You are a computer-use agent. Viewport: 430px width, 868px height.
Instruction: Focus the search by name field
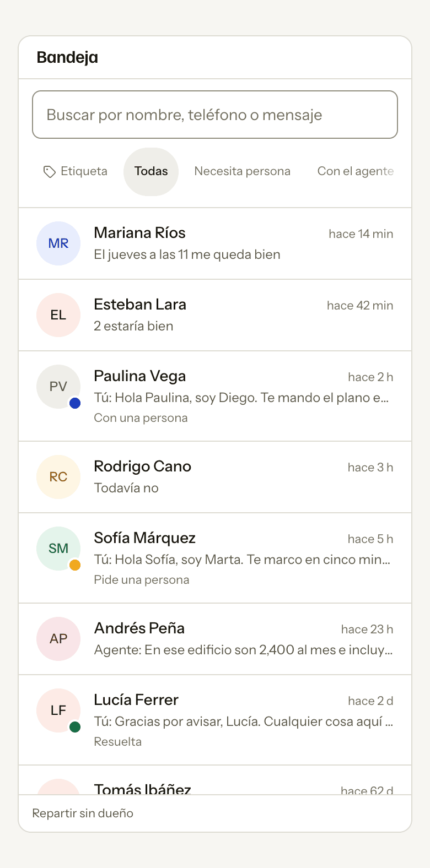[x=215, y=115]
